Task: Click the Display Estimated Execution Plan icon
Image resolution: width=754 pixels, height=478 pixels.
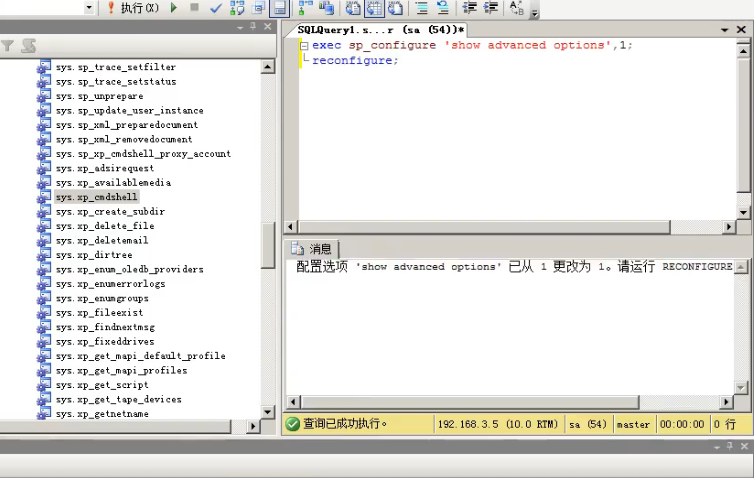Action: [236, 8]
